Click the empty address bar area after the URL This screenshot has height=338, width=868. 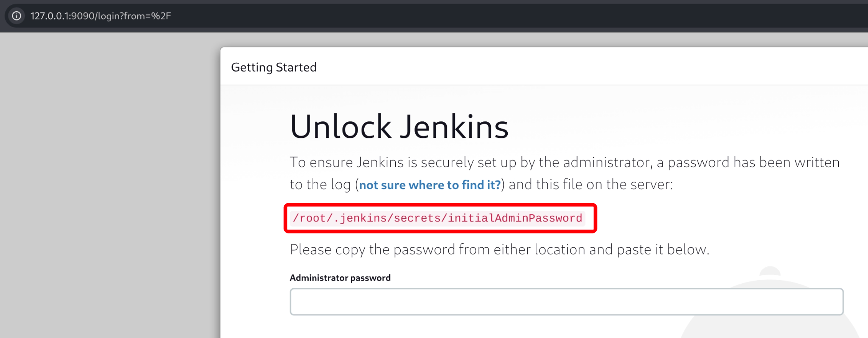[489, 16]
